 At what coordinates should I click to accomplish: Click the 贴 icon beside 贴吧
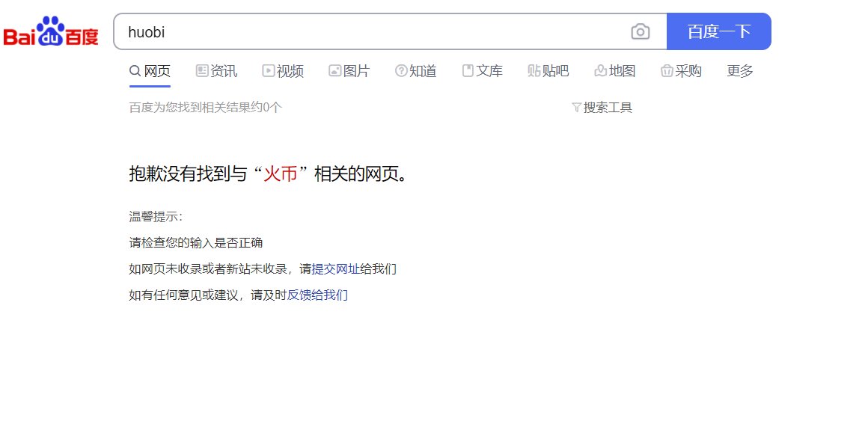(534, 71)
